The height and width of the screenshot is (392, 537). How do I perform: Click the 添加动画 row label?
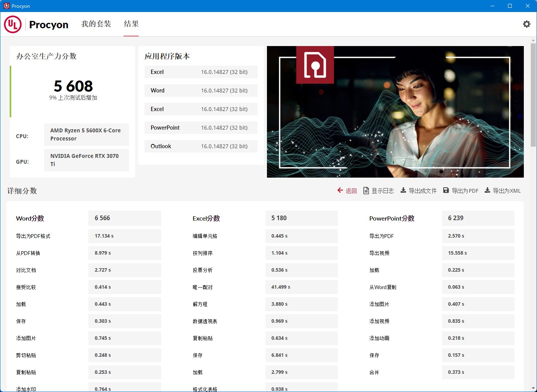click(379, 338)
